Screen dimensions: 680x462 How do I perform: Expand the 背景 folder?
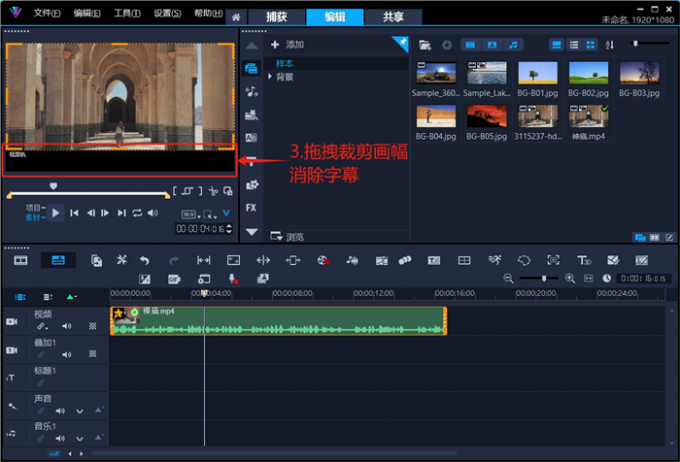[270, 77]
